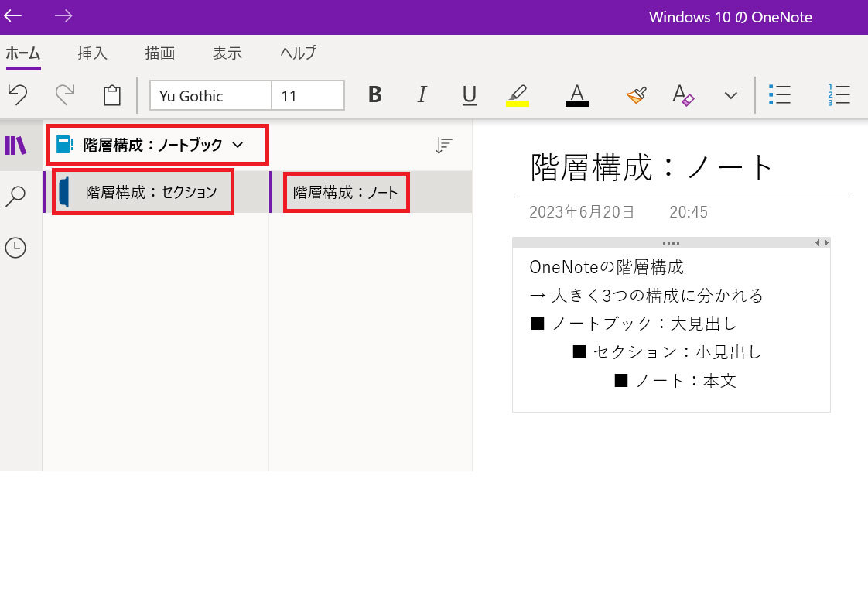Apply the yellow text highlight color

click(x=518, y=95)
